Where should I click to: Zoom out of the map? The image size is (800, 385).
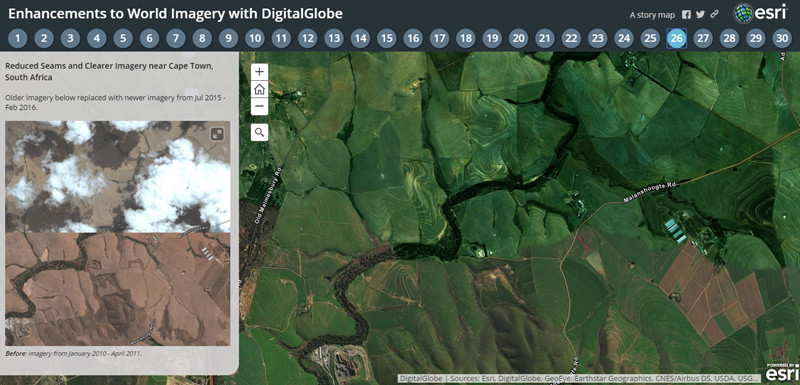pos(260,107)
